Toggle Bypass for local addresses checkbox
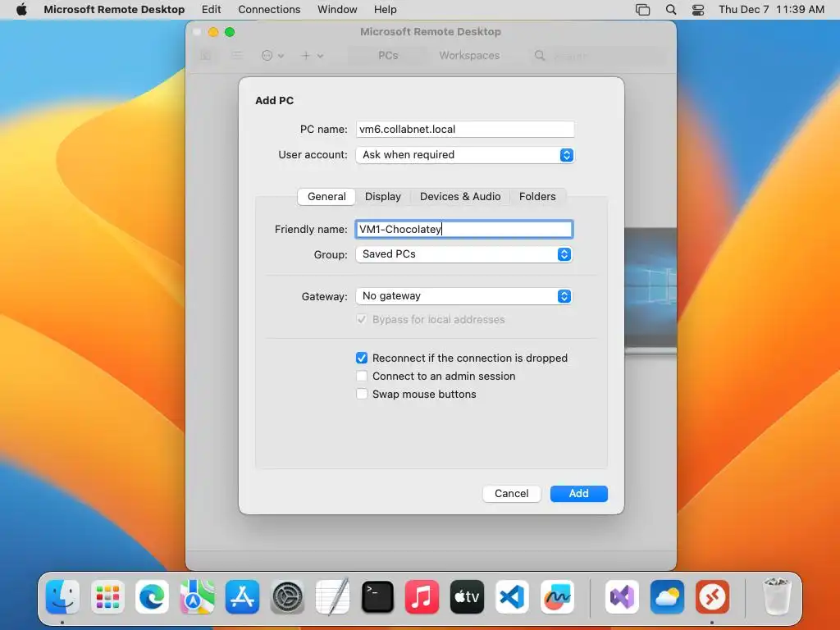Screen dimensions: 840x630 pos(362,319)
